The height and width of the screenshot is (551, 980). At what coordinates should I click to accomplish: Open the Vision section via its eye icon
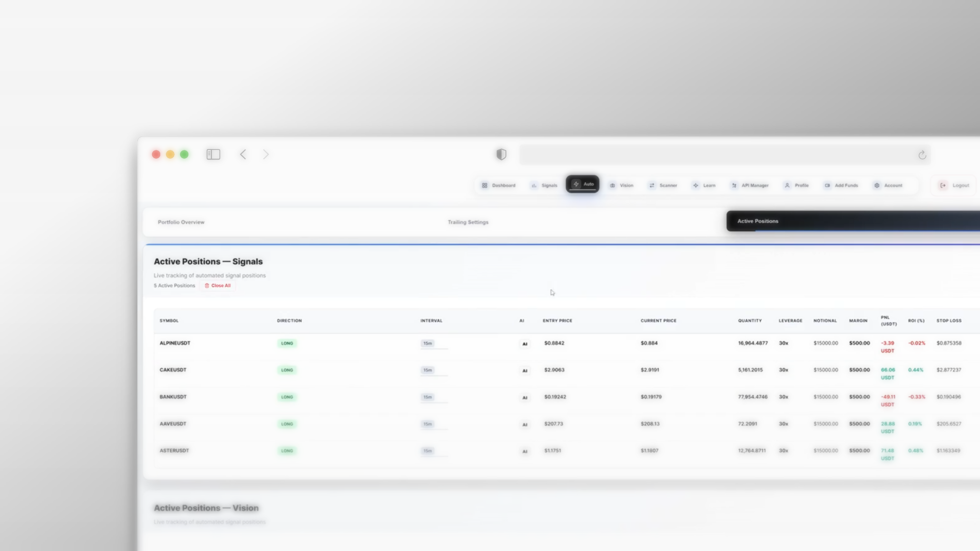(613, 185)
